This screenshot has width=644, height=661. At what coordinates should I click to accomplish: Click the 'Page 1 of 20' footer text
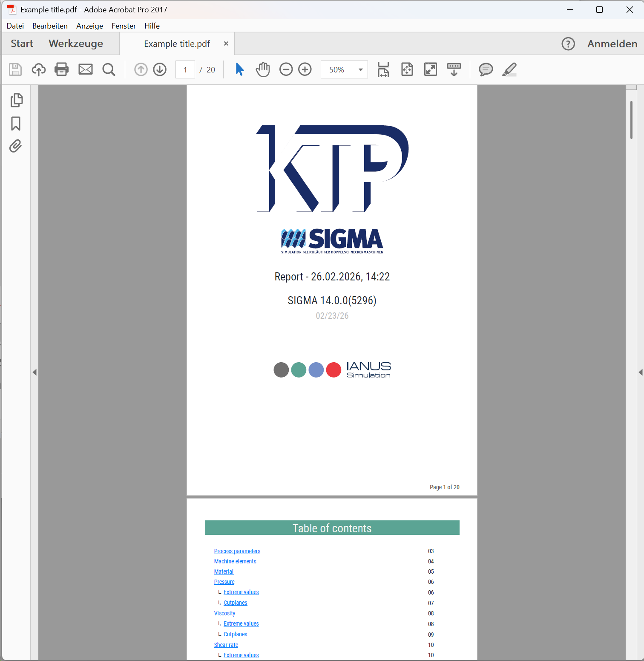tap(445, 487)
